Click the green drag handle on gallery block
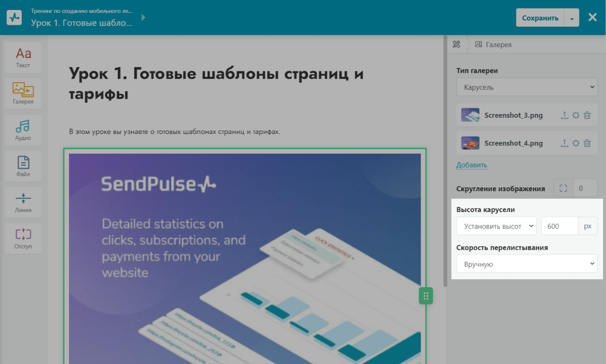This screenshot has height=364, width=606. (426, 296)
